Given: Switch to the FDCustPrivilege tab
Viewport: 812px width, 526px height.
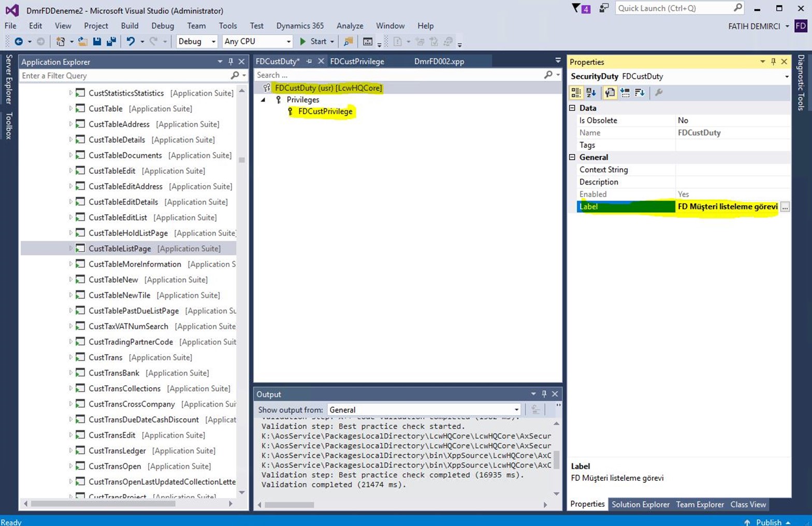Looking at the screenshot, I should click(357, 61).
